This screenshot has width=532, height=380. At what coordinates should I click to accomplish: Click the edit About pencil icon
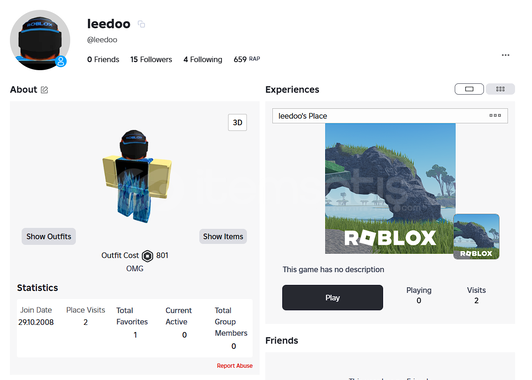pyautogui.click(x=44, y=90)
